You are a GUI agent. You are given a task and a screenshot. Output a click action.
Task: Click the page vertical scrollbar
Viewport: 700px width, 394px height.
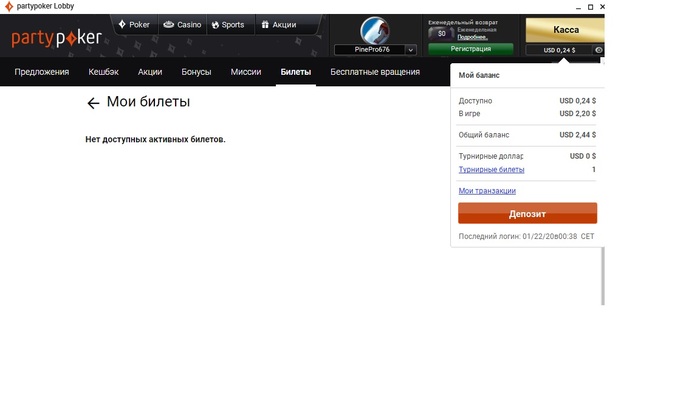pyautogui.click(x=603, y=276)
